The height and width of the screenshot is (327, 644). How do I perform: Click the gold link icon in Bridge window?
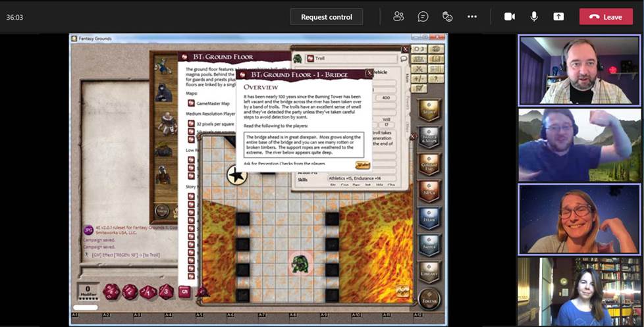[362, 165]
